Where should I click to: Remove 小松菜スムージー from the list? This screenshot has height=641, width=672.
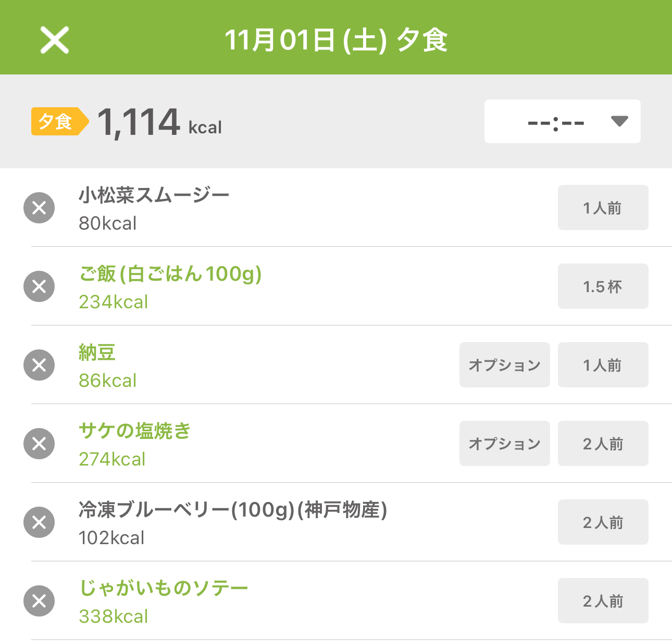click(39, 208)
